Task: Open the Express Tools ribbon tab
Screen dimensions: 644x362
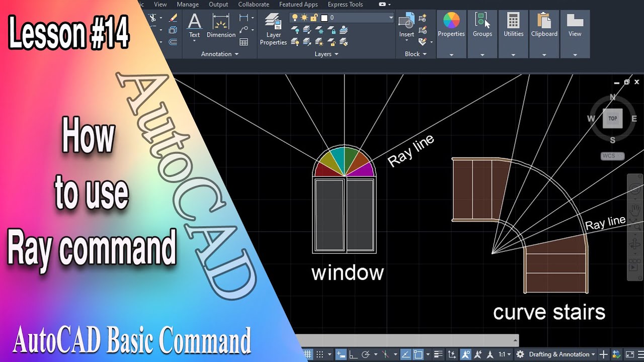Action: pos(345,5)
